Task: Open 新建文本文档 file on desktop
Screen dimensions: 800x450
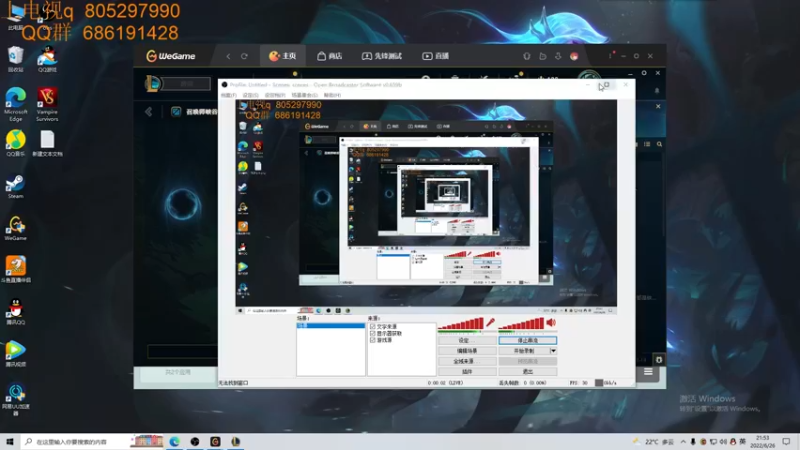Action: click(47, 143)
